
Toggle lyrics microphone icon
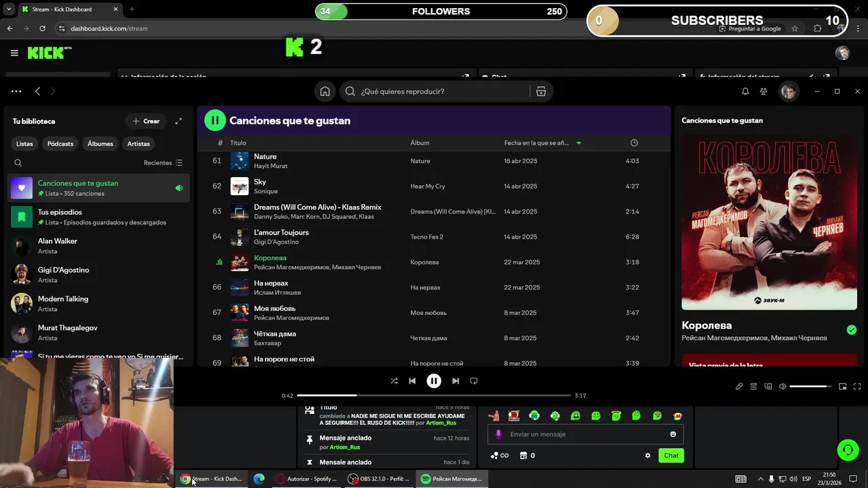739,386
